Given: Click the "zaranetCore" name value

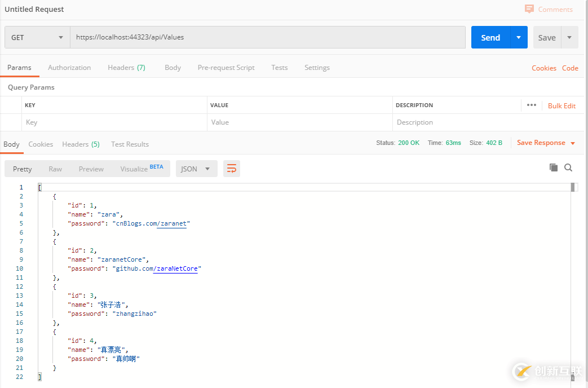Looking at the screenshot, I should (122, 259).
